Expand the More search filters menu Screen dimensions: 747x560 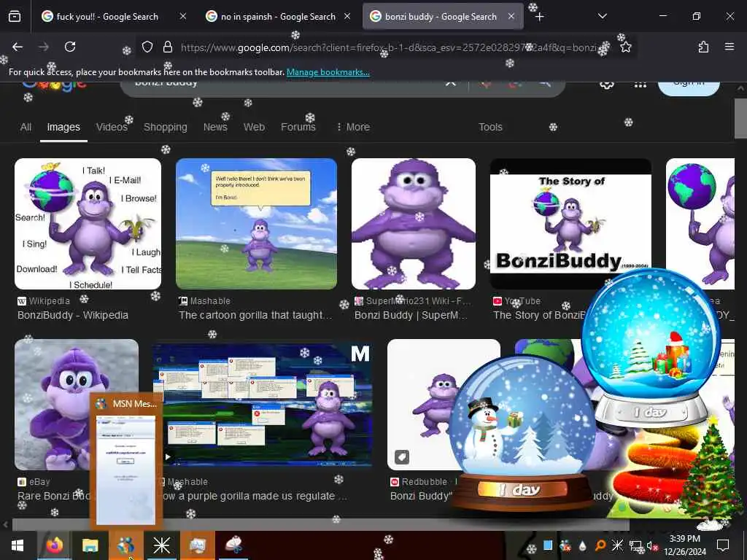tap(353, 127)
